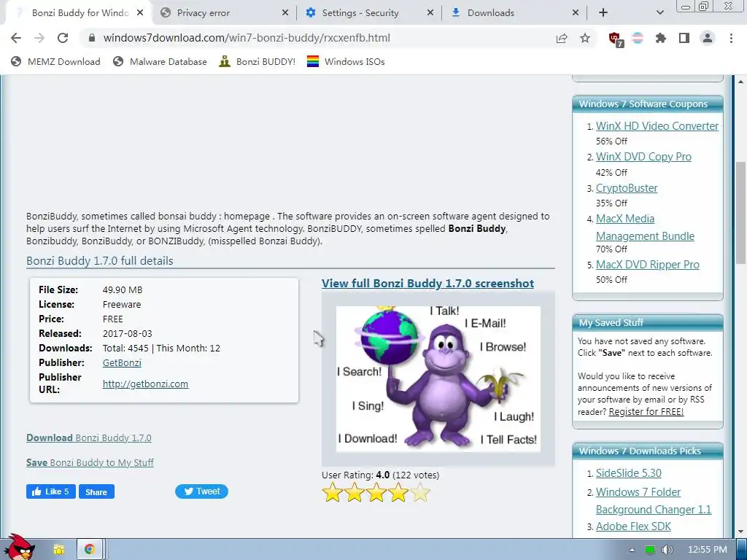Open the share page icon in address bar
747x560 pixels.
[562, 38]
